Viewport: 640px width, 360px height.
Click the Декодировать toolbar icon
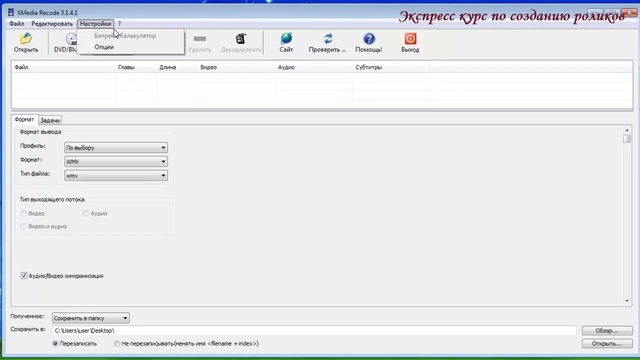tap(241, 42)
